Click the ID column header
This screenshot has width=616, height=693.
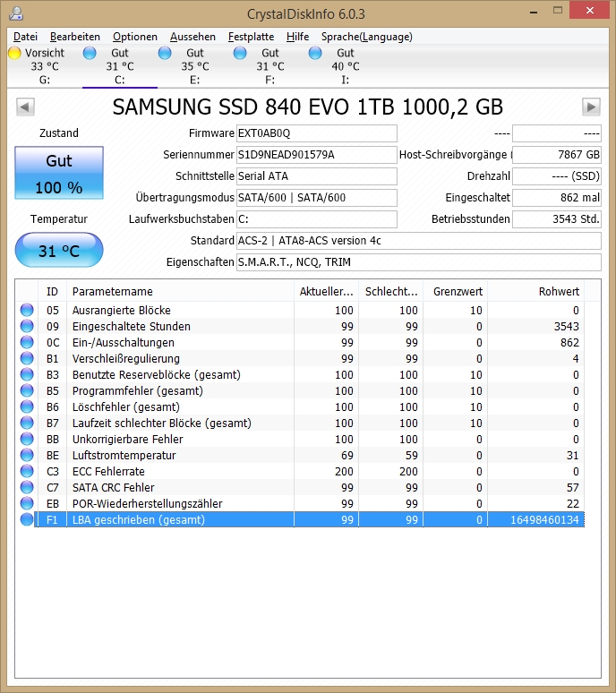(52, 292)
